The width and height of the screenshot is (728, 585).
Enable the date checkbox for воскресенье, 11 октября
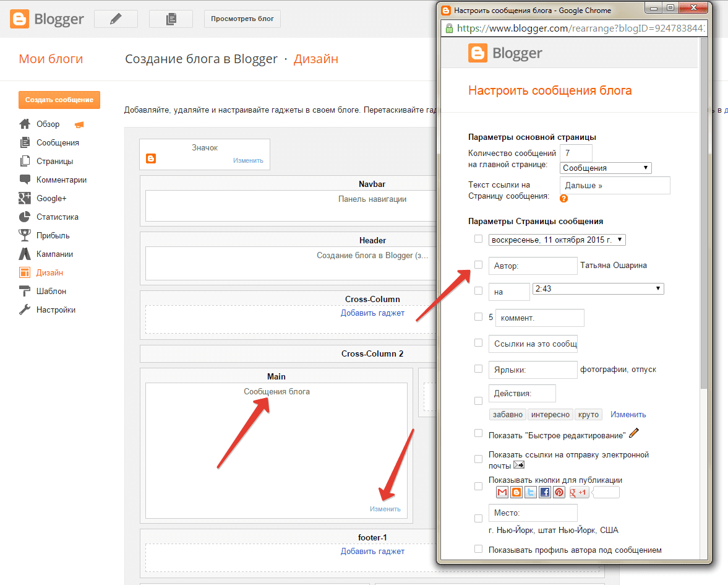(x=478, y=239)
